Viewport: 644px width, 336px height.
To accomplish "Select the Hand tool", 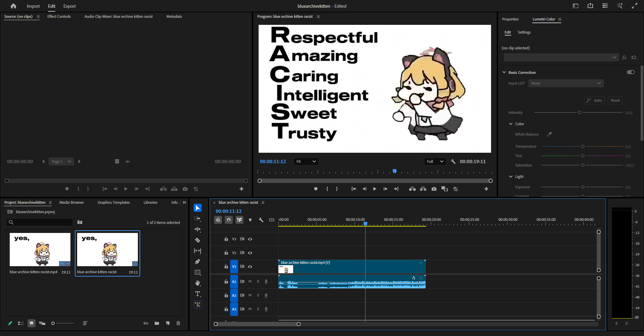I will (x=198, y=283).
